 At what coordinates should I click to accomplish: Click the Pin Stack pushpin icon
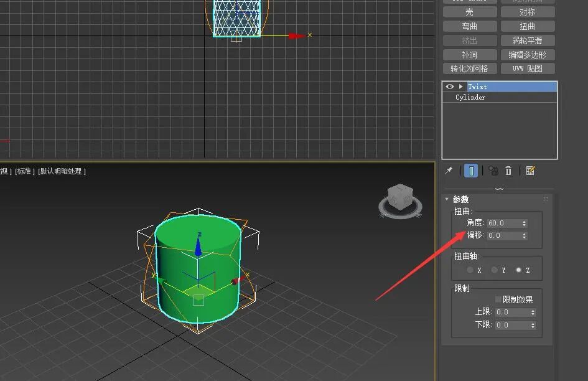click(x=449, y=171)
